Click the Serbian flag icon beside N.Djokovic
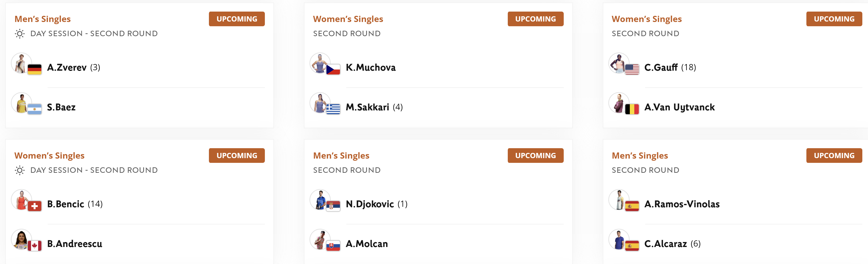 point(333,206)
